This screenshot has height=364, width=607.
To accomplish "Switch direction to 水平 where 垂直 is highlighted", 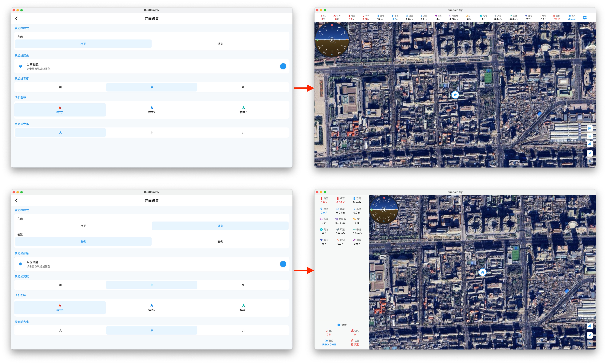I will coord(83,226).
